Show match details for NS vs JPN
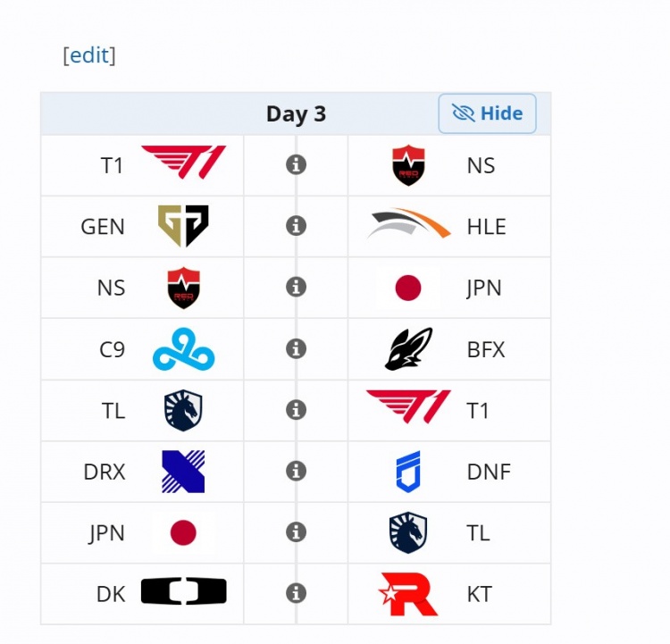This screenshot has width=670, height=644. click(296, 288)
